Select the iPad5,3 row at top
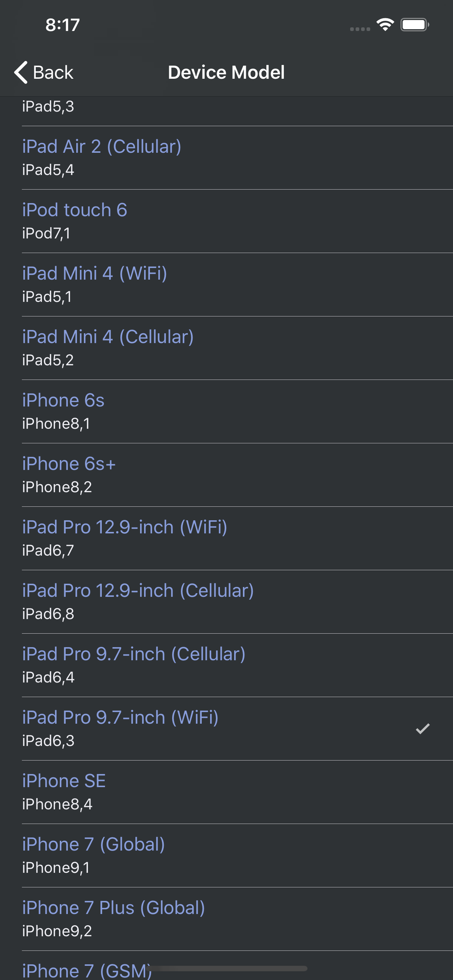 pyautogui.click(x=226, y=111)
